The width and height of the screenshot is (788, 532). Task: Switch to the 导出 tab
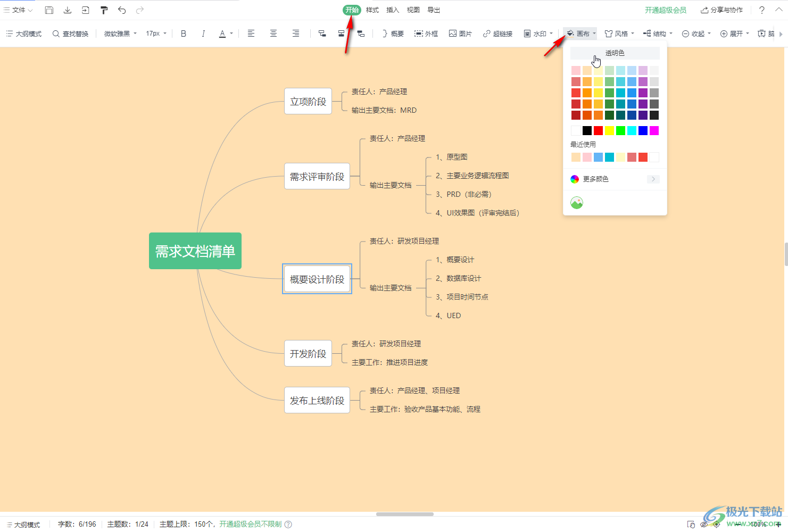[x=434, y=10]
